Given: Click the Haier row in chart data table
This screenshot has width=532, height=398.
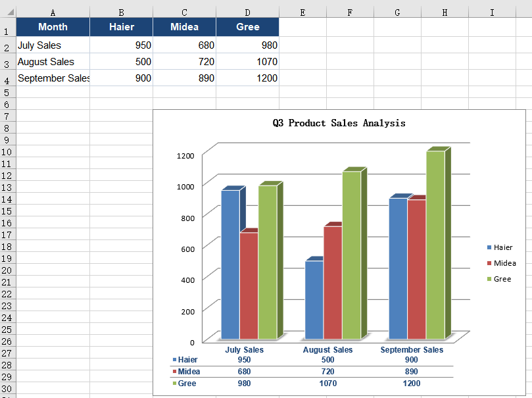Looking at the screenshot, I should (x=312, y=360).
